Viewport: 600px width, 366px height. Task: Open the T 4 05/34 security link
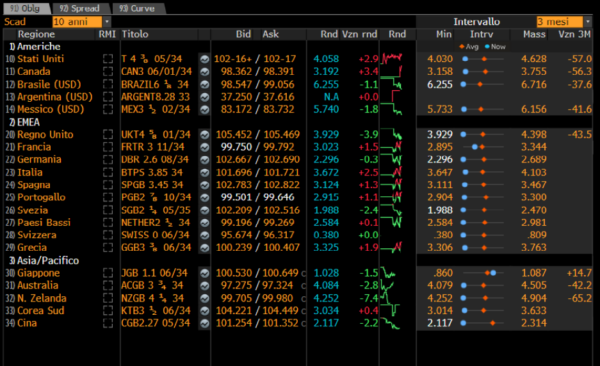click(x=152, y=59)
